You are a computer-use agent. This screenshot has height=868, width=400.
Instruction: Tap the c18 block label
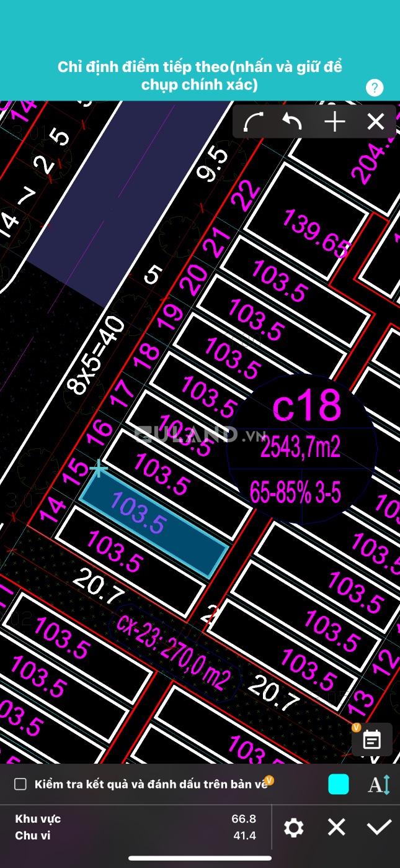[x=307, y=405]
